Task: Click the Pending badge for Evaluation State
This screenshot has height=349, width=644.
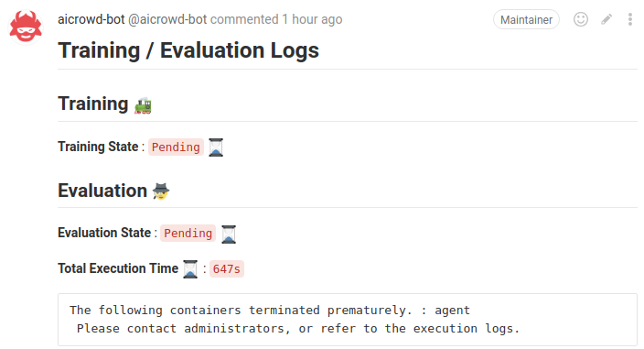Action: coord(188,233)
